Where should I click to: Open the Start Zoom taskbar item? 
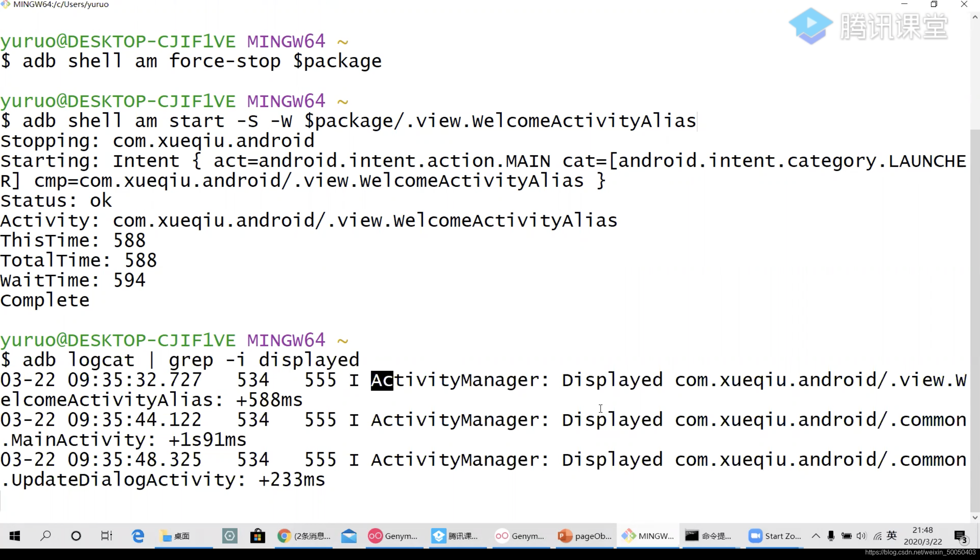coord(774,536)
